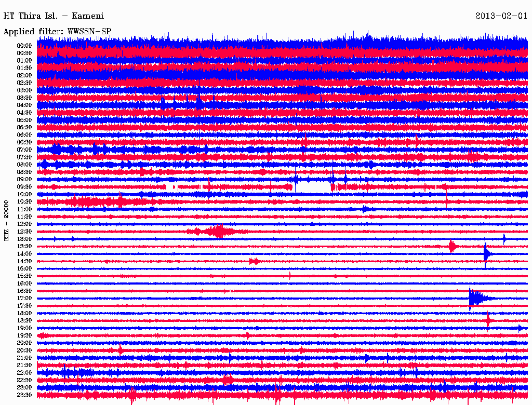Select the 23:30 time label
This screenshot has width=532, height=405.
(x=24, y=395)
